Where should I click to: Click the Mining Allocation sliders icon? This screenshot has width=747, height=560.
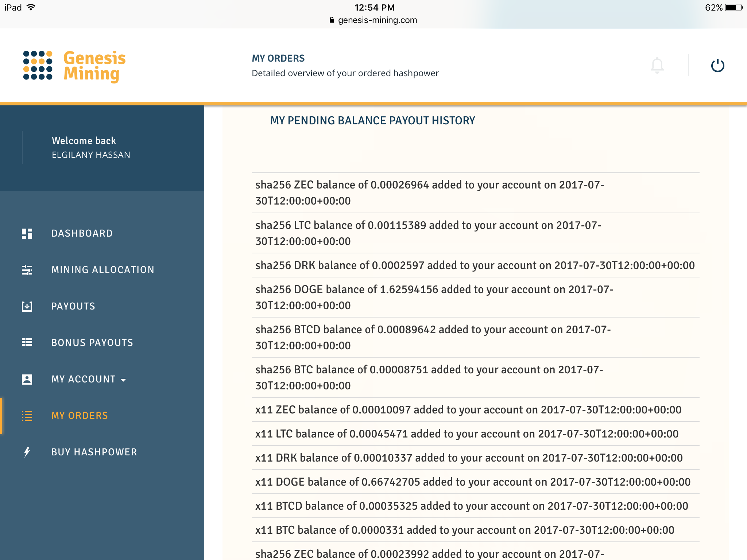coord(27,270)
